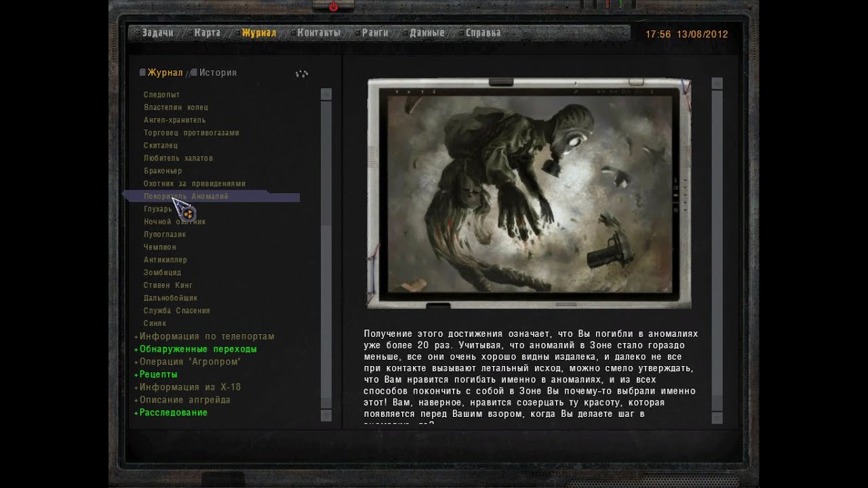
Task: Switch to the История sub-tab
Action: 218,73
